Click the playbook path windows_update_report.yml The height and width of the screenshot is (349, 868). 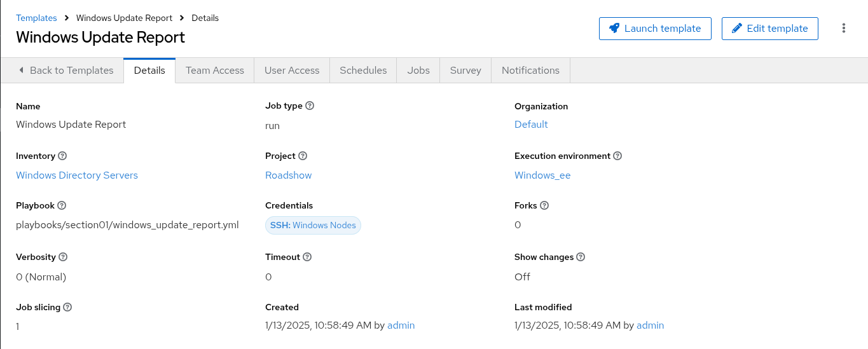click(127, 225)
